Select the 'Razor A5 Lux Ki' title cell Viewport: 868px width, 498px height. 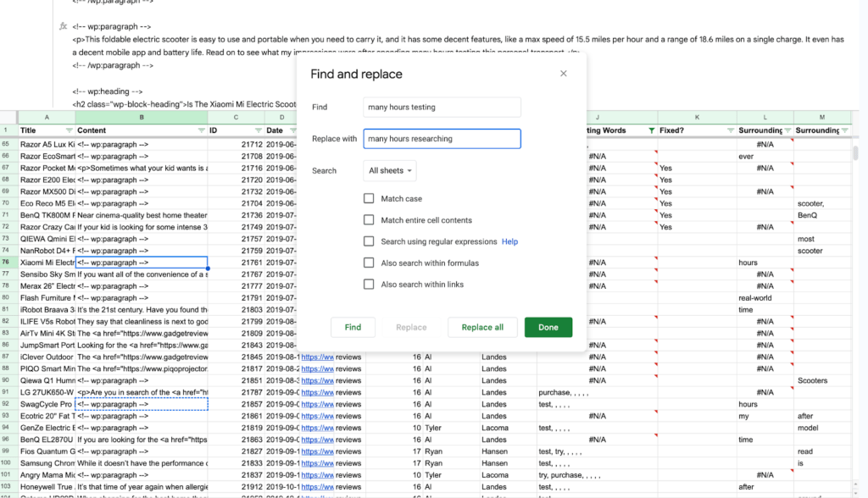[x=47, y=145]
